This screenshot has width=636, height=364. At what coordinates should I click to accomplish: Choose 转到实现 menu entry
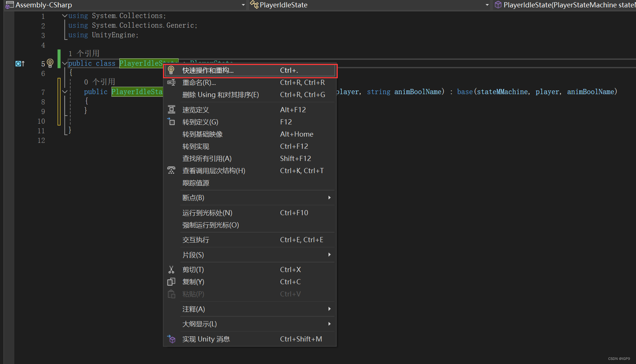(x=250, y=146)
